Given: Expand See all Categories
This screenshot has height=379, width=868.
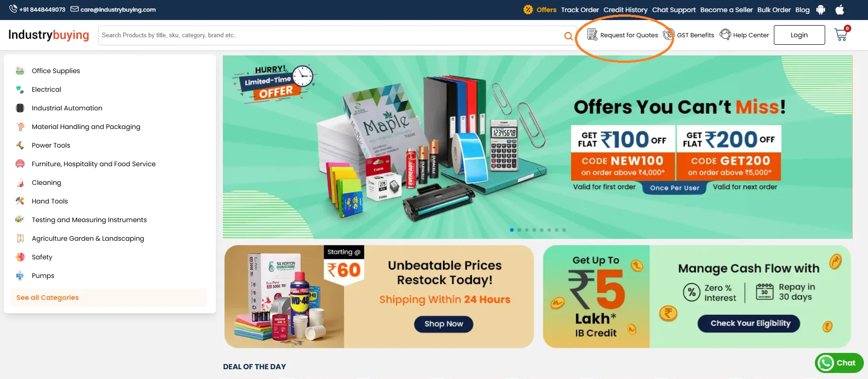Looking at the screenshot, I should (48, 298).
